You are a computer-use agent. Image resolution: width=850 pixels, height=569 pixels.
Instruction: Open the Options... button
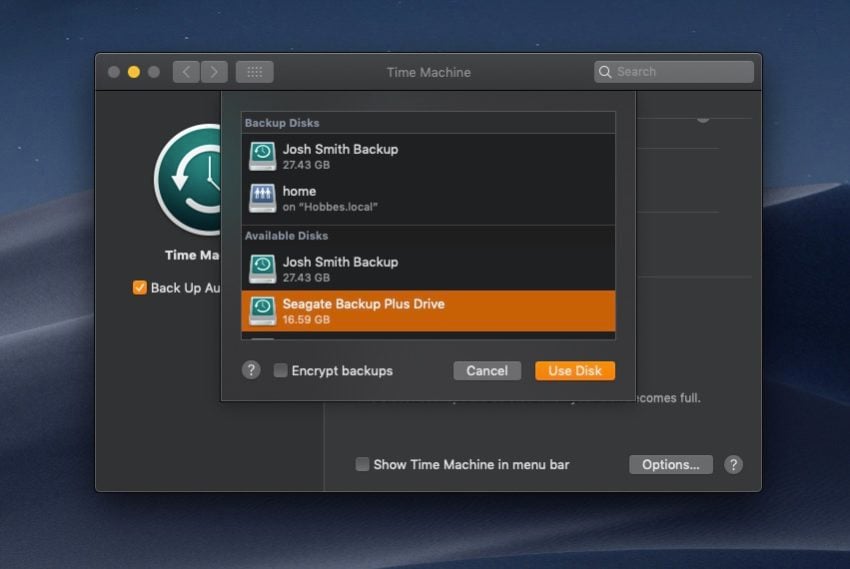click(x=671, y=464)
